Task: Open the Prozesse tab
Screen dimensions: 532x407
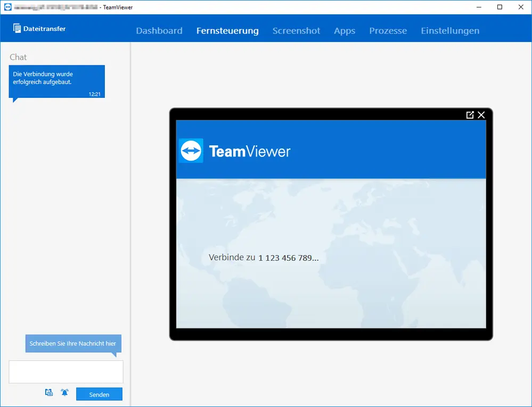Action: pos(388,30)
